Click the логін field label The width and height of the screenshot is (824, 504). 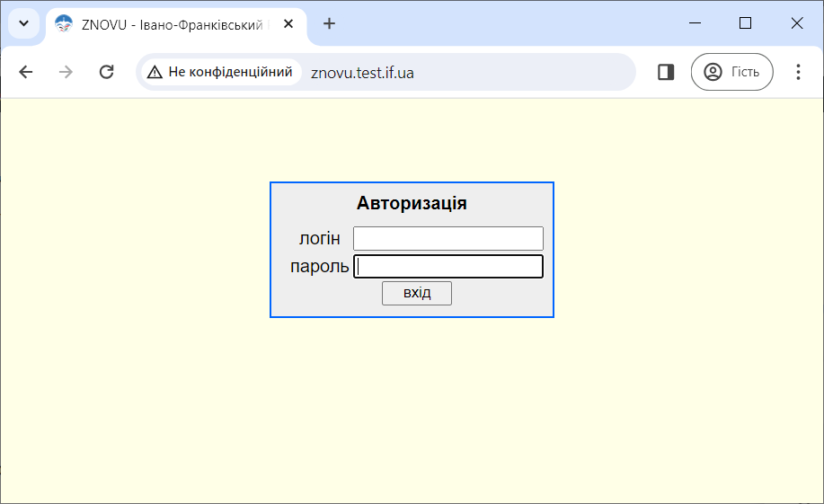point(320,238)
